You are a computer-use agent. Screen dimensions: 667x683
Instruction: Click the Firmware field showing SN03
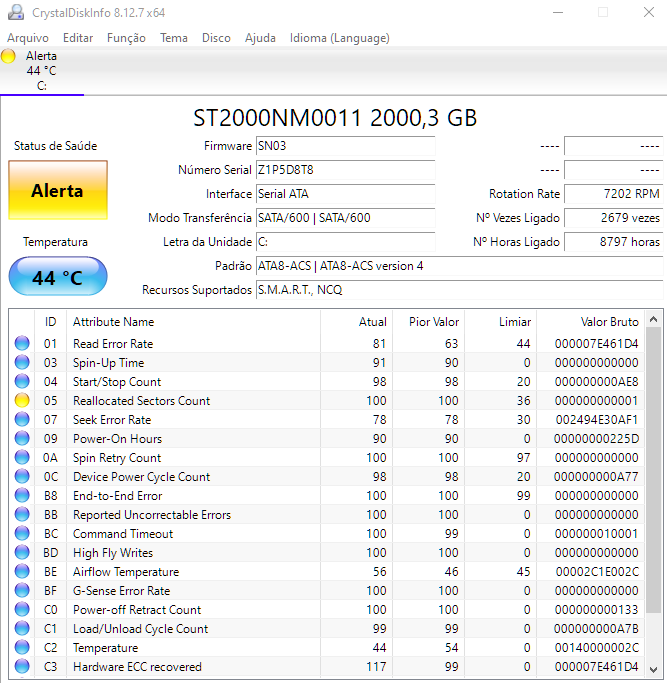tap(345, 146)
